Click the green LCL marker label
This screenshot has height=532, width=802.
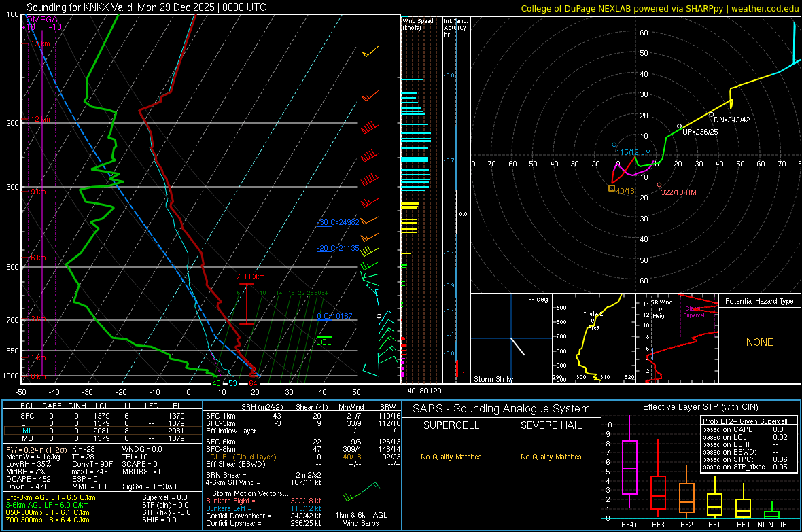(324, 342)
